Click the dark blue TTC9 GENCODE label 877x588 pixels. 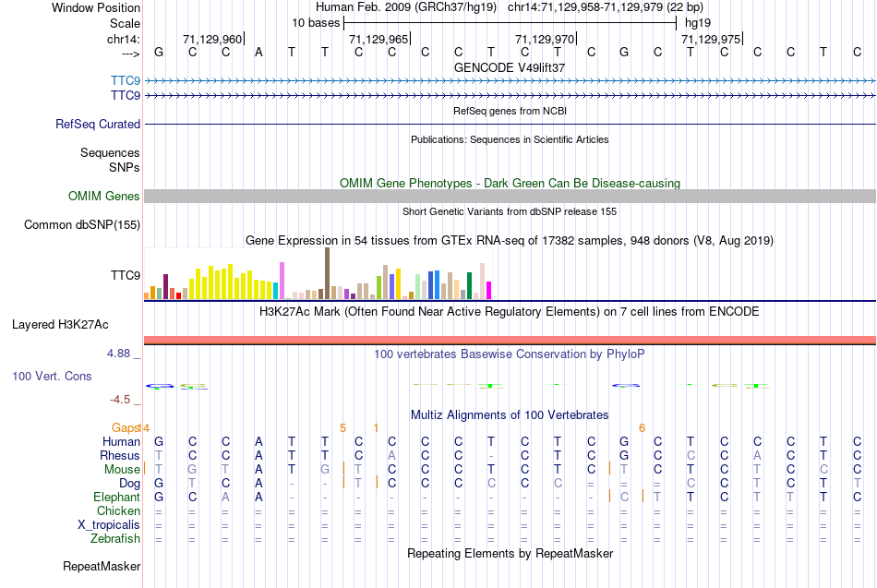[126, 95]
